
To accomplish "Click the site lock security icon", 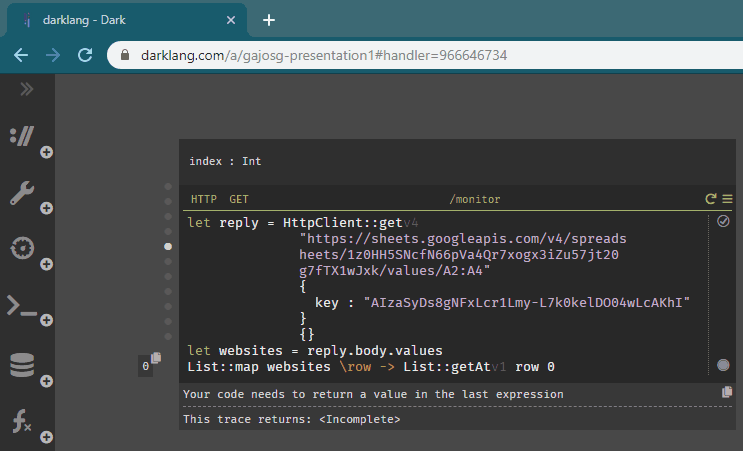I will pyautogui.click(x=125, y=55).
